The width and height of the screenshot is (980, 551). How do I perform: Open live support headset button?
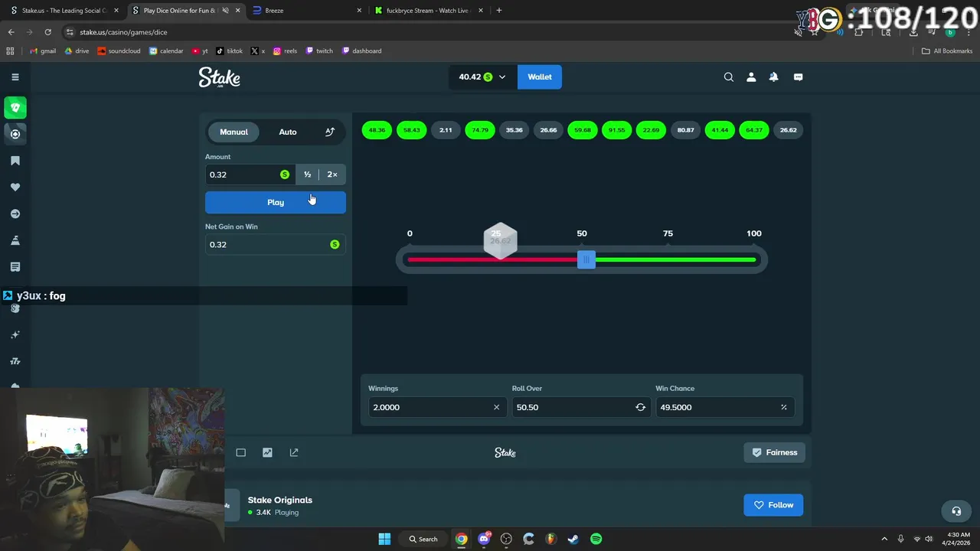pyautogui.click(x=956, y=511)
